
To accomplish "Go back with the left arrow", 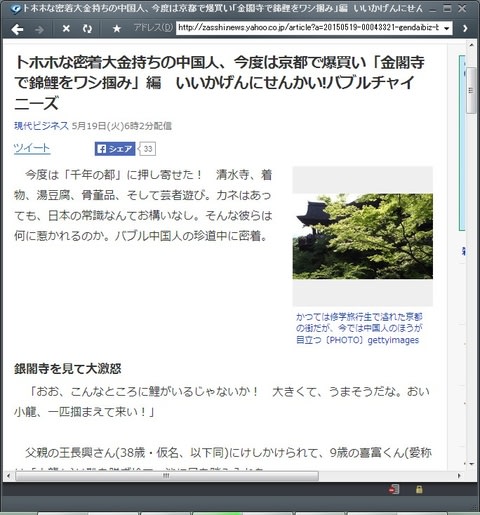I will [17, 29].
